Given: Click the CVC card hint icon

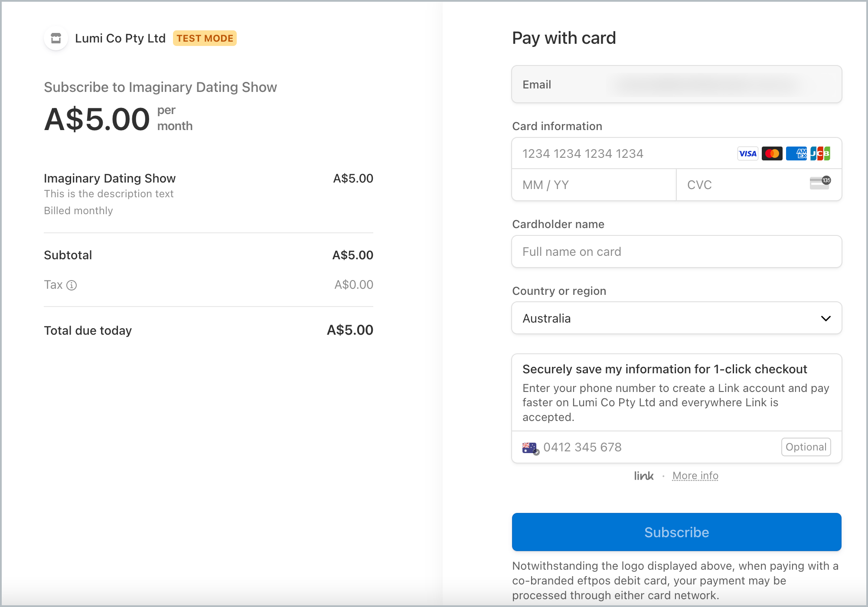Looking at the screenshot, I should pyautogui.click(x=820, y=183).
